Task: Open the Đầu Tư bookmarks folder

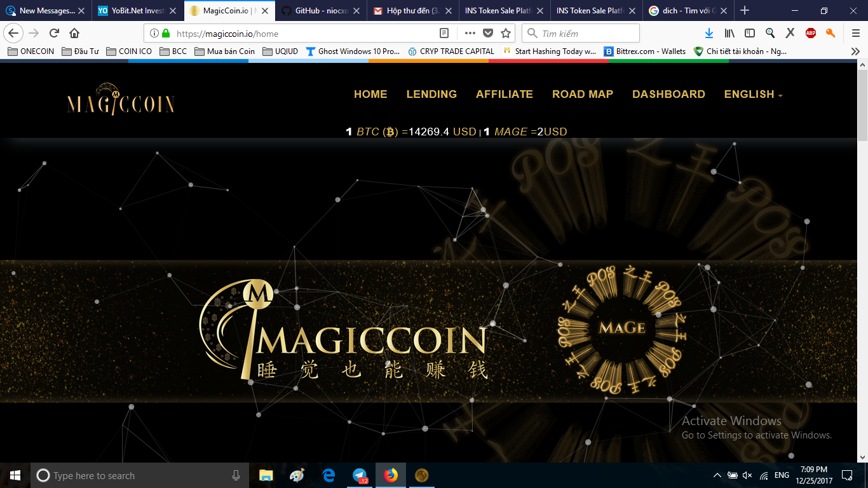Action: pyautogui.click(x=80, y=51)
